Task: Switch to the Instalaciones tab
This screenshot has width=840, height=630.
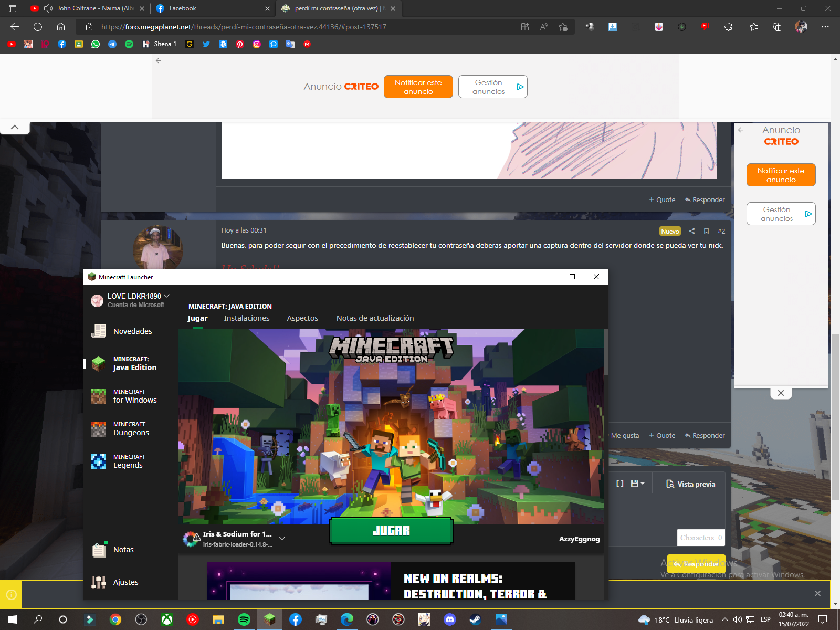Action: [x=246, y=318]
